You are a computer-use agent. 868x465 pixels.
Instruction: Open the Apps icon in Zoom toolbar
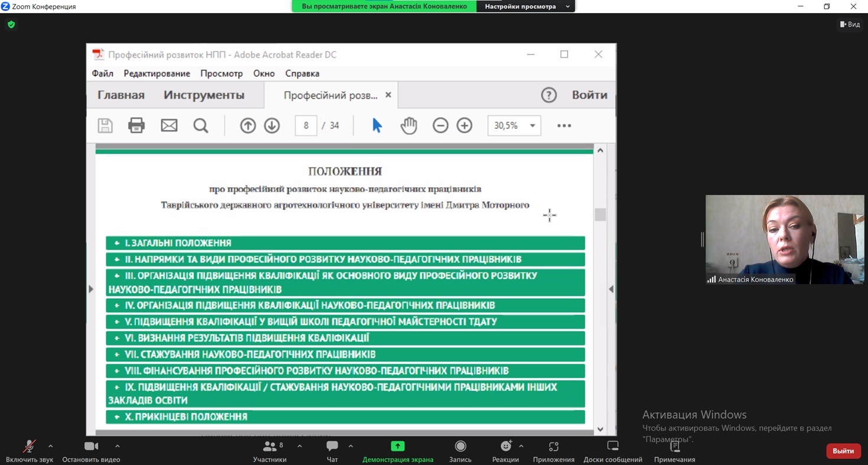(x=553, y=447)
